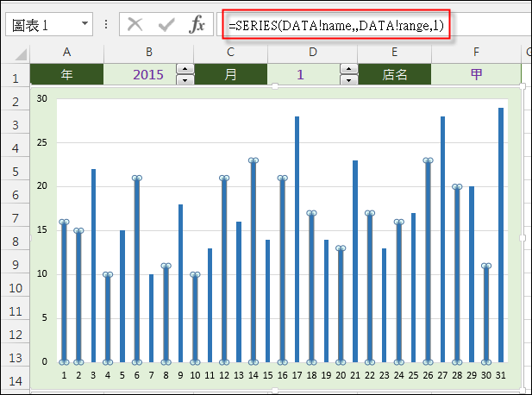Open the Name Box dropdown arrow
This screenshot has width=532, height=395.
[84, 24]
